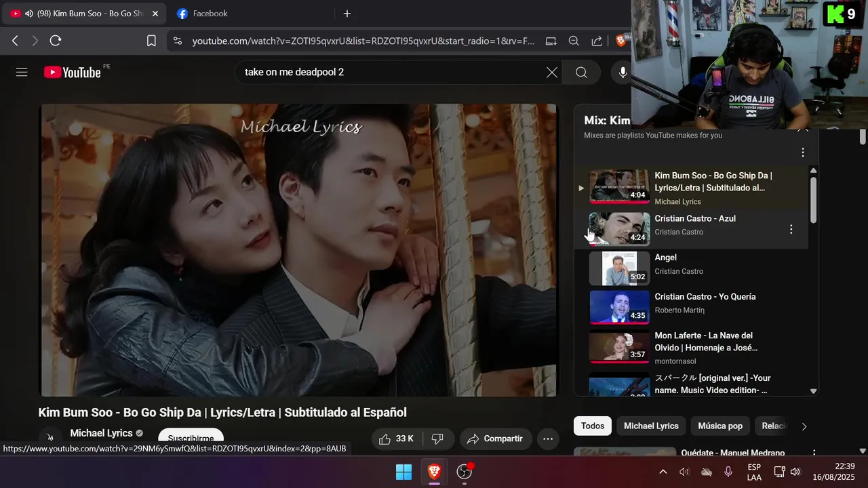Click the Brave taskbar icon
Screen dimensions: 868x488
click(x=434, y=472)
